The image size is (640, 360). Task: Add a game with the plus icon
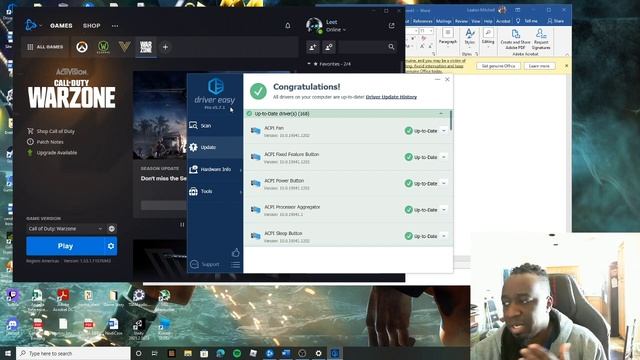(165, 47)
